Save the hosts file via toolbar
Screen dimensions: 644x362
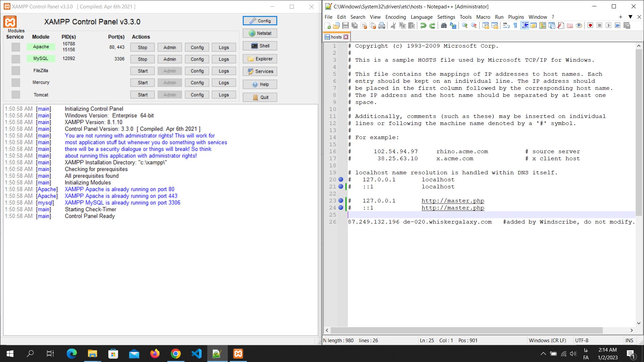pyautogui.click(x=345, y=26)
